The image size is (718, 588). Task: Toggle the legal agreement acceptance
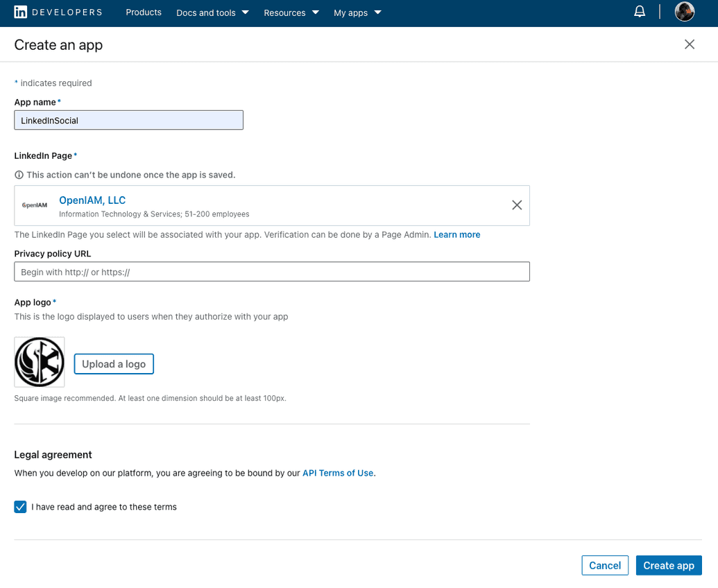coord(20,507)
